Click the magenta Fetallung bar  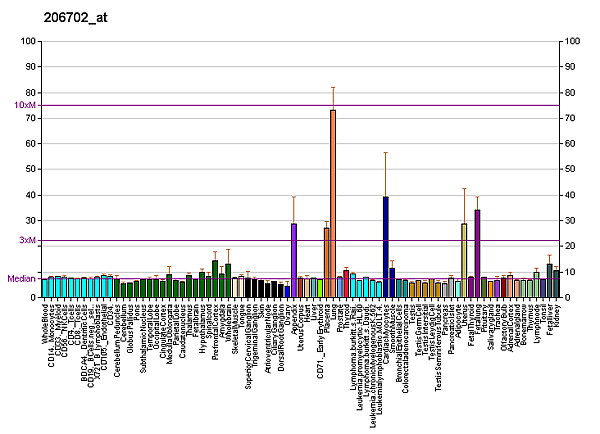(478, 253)
